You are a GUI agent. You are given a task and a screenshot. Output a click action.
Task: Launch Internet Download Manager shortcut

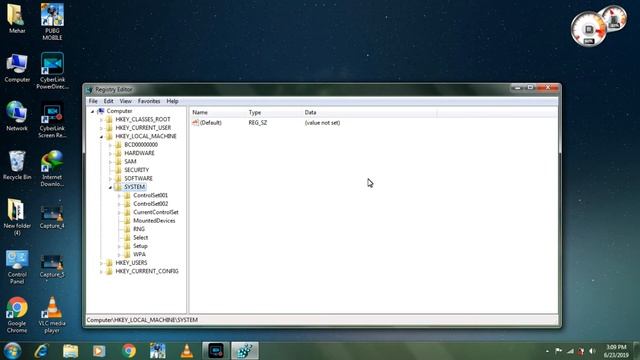click(52, 168)
